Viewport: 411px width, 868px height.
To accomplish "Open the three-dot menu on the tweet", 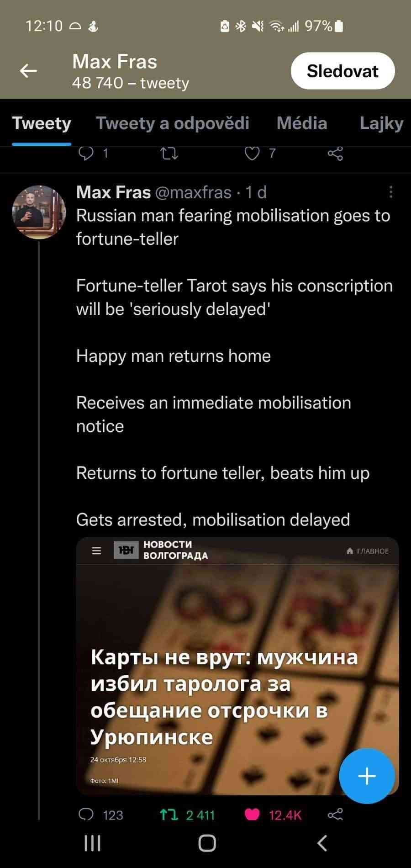I will 391,192.
